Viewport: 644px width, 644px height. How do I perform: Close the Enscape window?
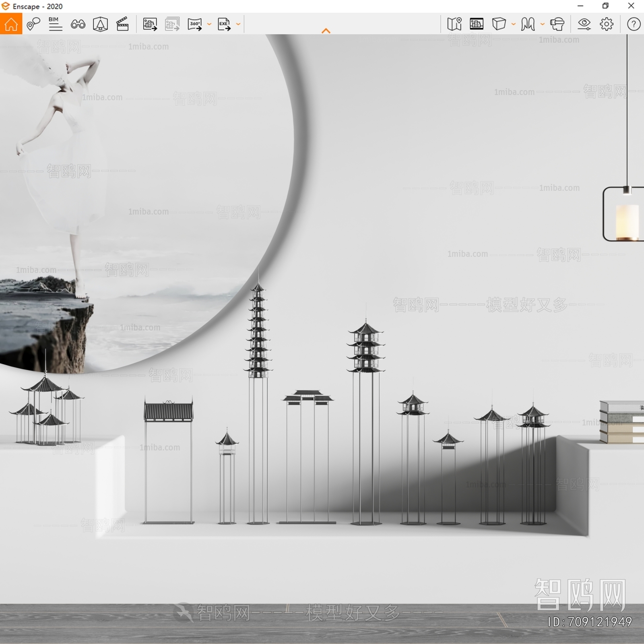tap(631, 6)
